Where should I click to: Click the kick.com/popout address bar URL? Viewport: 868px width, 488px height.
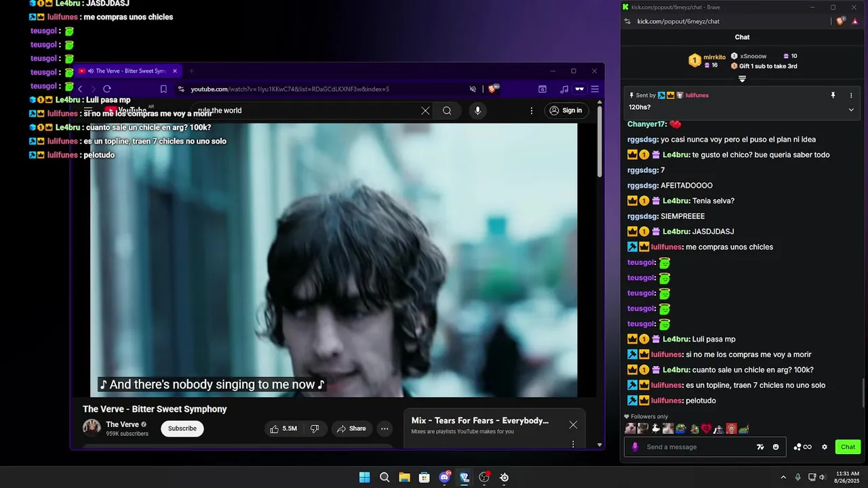[x=678, y=21]
